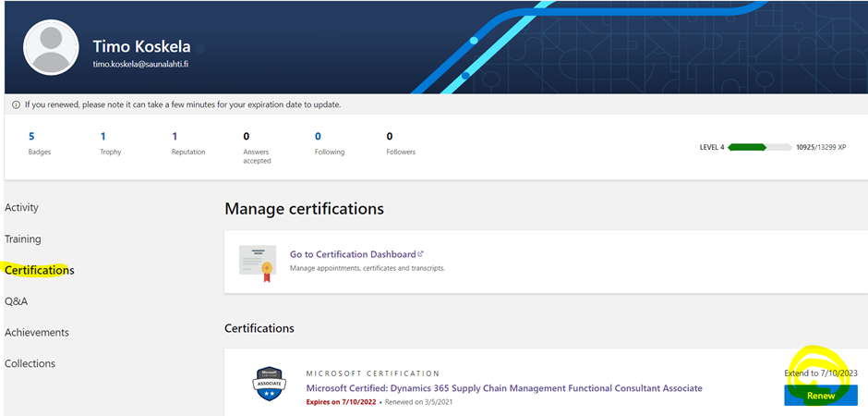Go to Q&A in the sidebar
868x416 pixels.
coord(17,301)
